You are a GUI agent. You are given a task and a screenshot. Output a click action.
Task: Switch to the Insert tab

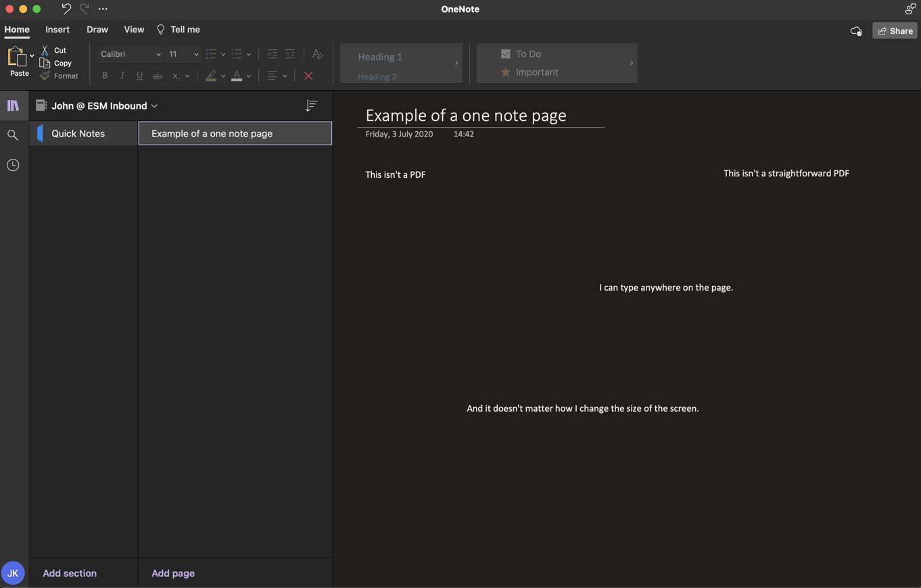57,30
